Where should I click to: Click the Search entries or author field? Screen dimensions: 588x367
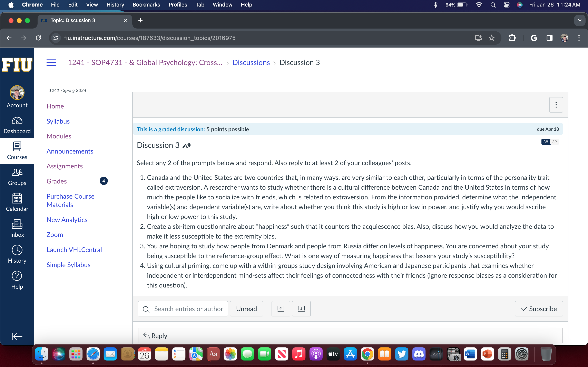pyautogui.click(x=188, y=308)
